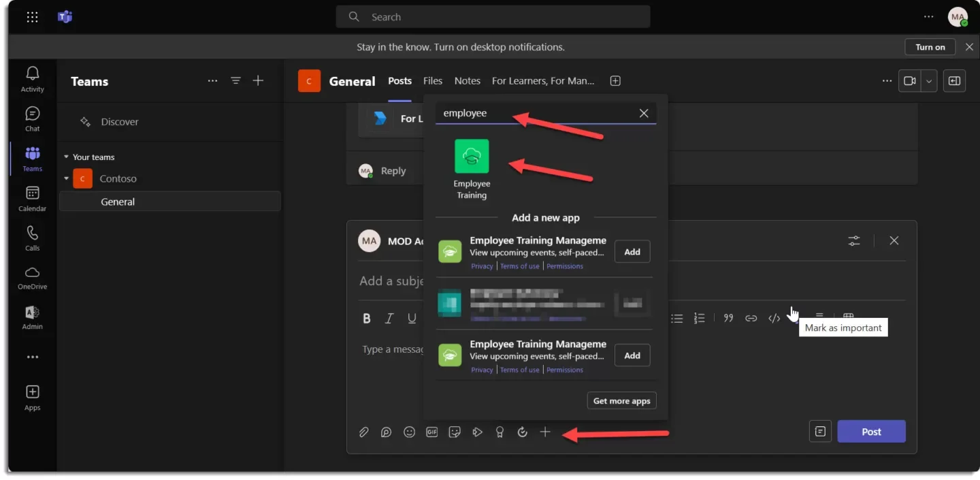This screenshot has width=980, height=480.
Task: Discard the post with the X
Action: 894,240
